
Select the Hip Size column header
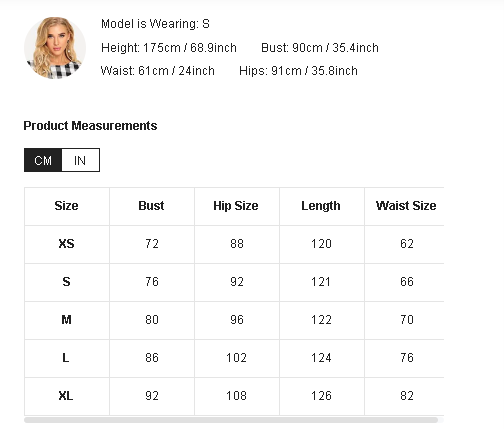point(236,206)
